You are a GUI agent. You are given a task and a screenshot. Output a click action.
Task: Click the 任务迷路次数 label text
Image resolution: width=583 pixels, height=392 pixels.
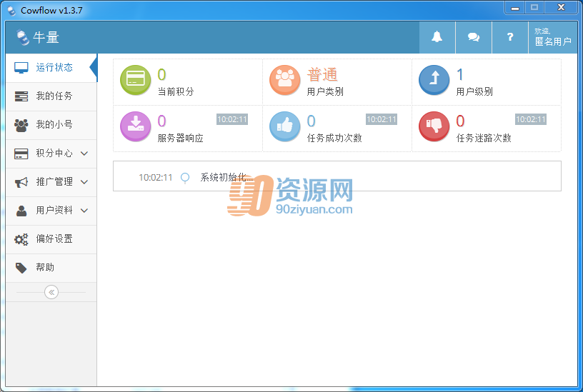[x=484, y=139]
